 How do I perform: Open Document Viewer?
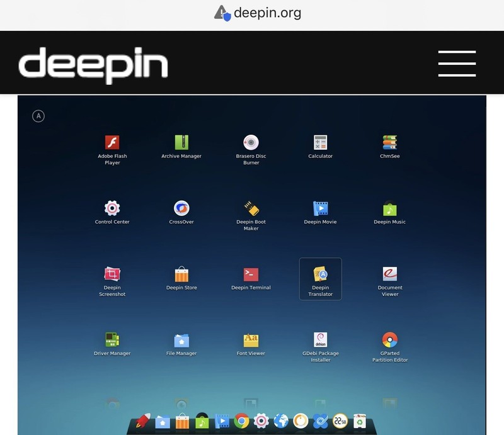tap(390, 281)
